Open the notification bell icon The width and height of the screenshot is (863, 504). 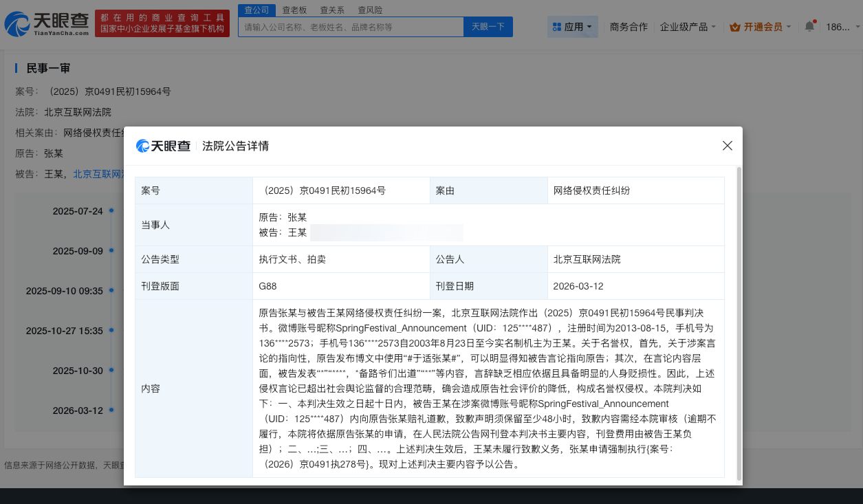[x=809, y=26]
